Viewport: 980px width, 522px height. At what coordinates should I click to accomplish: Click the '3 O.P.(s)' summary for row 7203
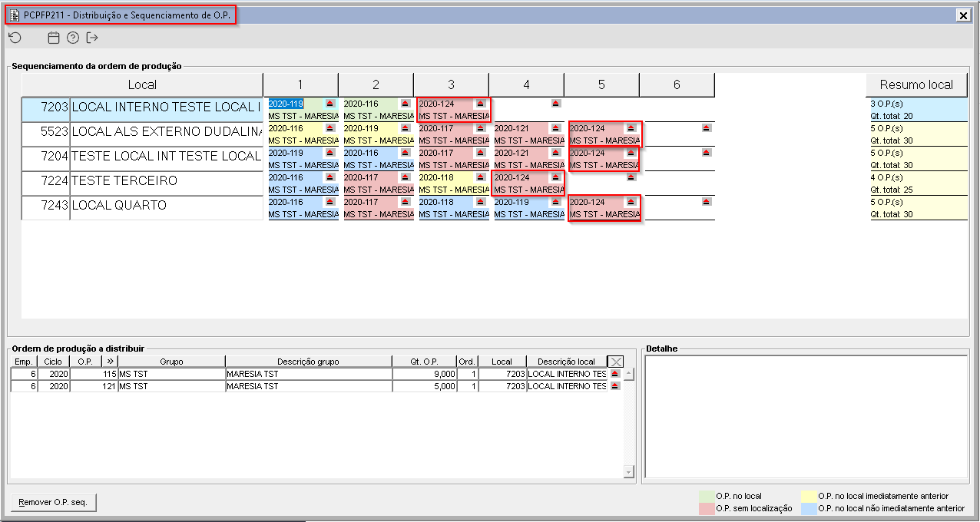(x=886, y=104)
